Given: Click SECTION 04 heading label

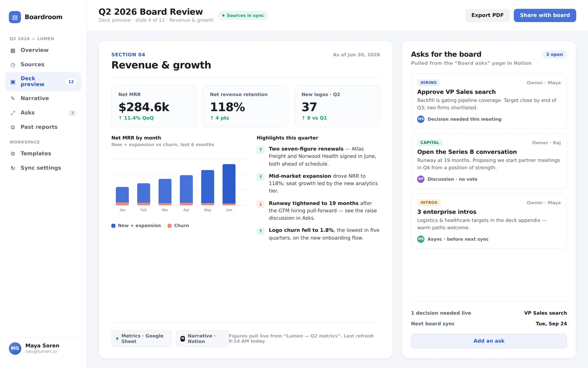Looking at the screenshot, I should pyautogui.click(x=128, y=55).
